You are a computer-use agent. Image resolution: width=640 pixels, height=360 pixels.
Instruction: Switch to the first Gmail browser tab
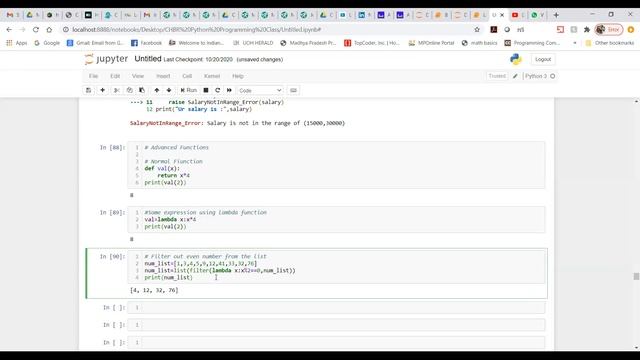[x=12, y=15]
